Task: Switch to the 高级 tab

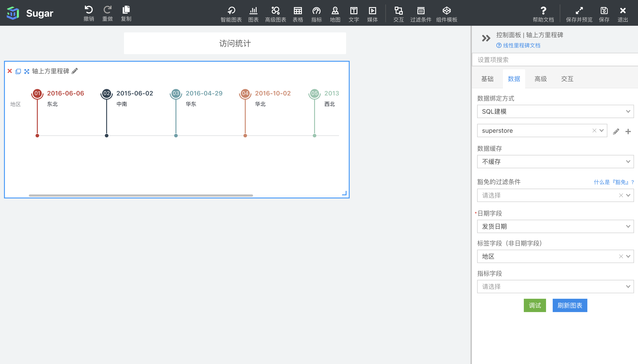Action: coord(540,79)
